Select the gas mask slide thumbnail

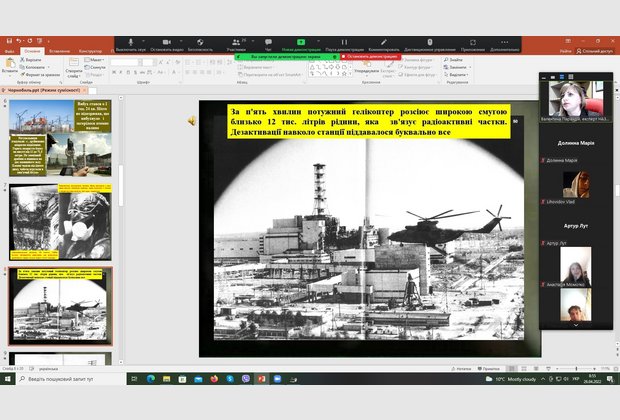(x=61, y=221)
